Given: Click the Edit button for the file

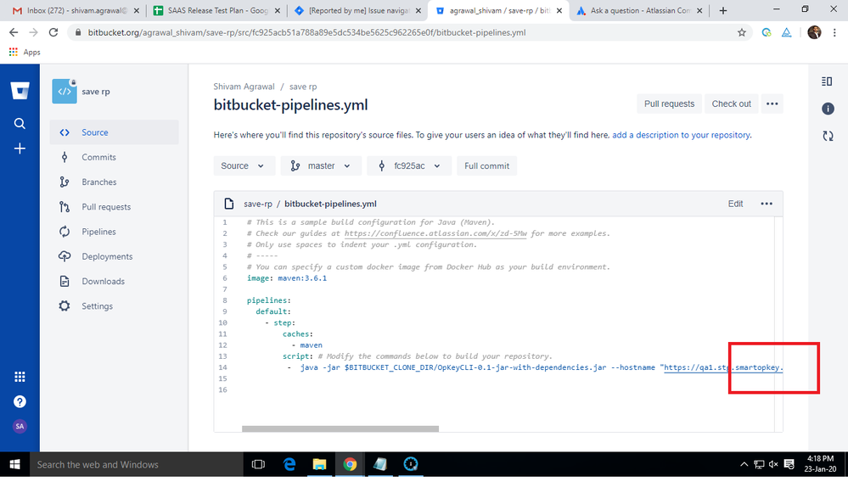Looking at the screenshot, I should (735, 204).
